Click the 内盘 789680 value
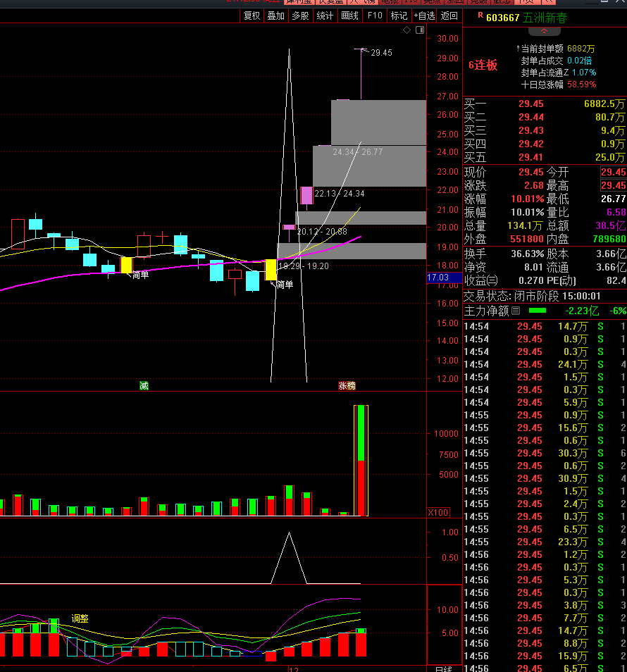Image resolution: width=627 pixels, height=672 pixels. point(609,239)
